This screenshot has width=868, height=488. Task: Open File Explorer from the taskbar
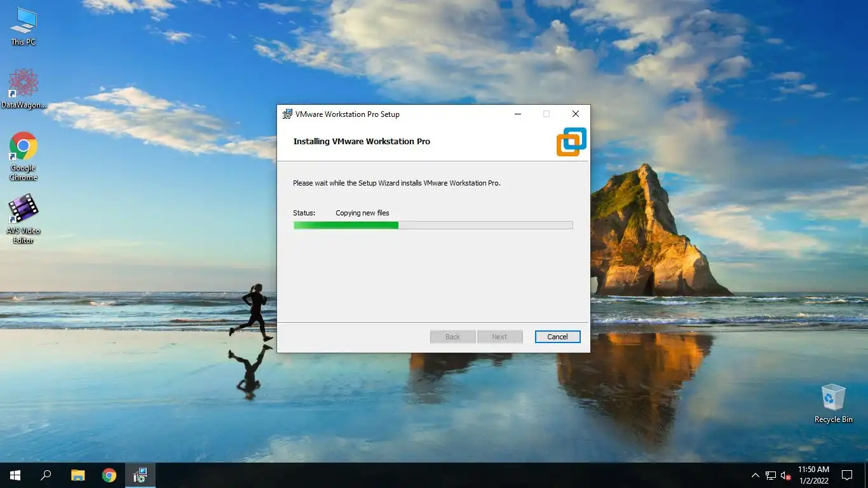[x=78, y=475]
